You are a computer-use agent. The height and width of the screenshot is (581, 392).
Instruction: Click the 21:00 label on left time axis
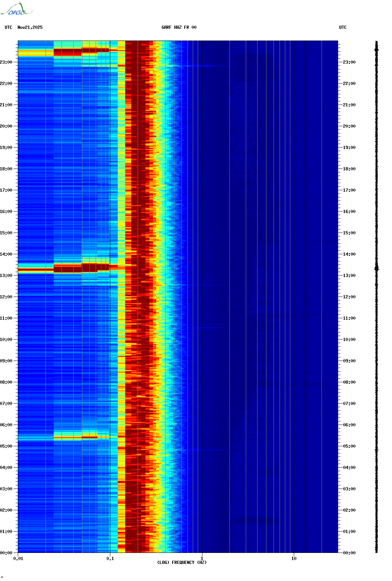coord(6,105)
